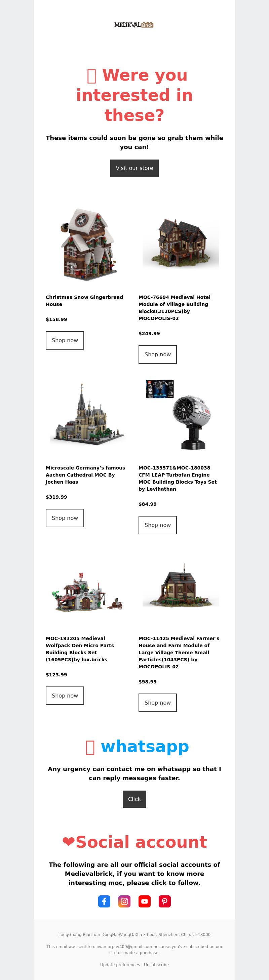269x980 pixels.
Task: Open the Turbofan Engine product image
Action: 181,415
